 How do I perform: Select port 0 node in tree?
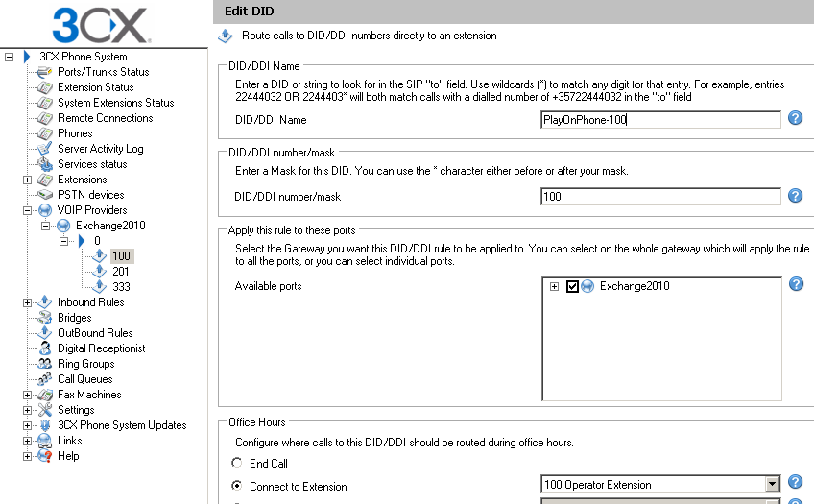click(97, 241)
